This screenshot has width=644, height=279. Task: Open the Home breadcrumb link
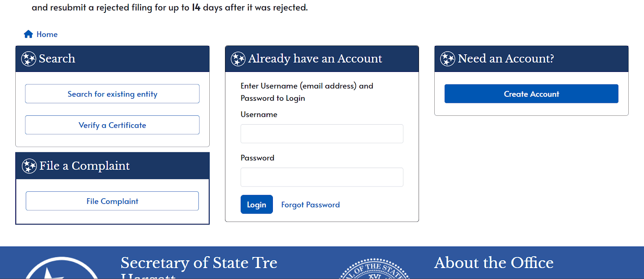47,35
